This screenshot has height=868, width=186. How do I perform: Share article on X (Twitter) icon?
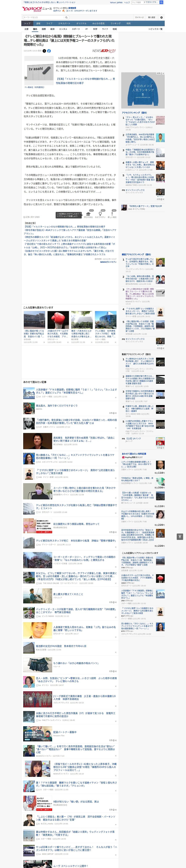44,51
